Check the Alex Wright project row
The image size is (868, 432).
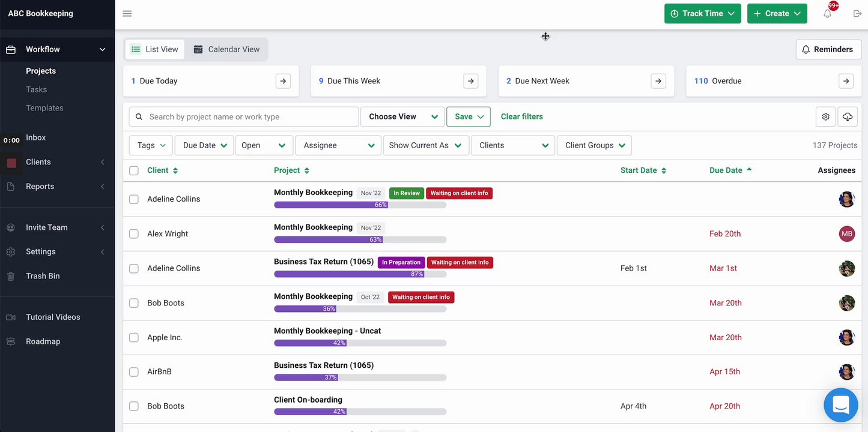[x=134, y=234]
